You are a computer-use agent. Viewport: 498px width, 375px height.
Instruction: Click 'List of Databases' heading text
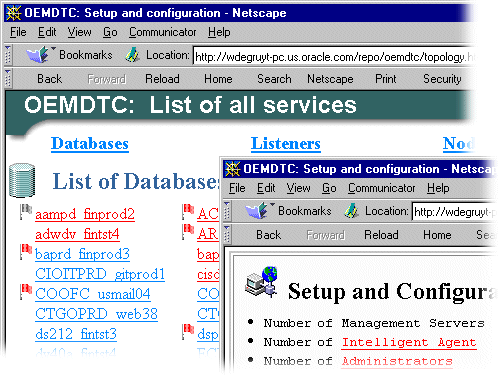pyautogui.click(x=136, y=181)
